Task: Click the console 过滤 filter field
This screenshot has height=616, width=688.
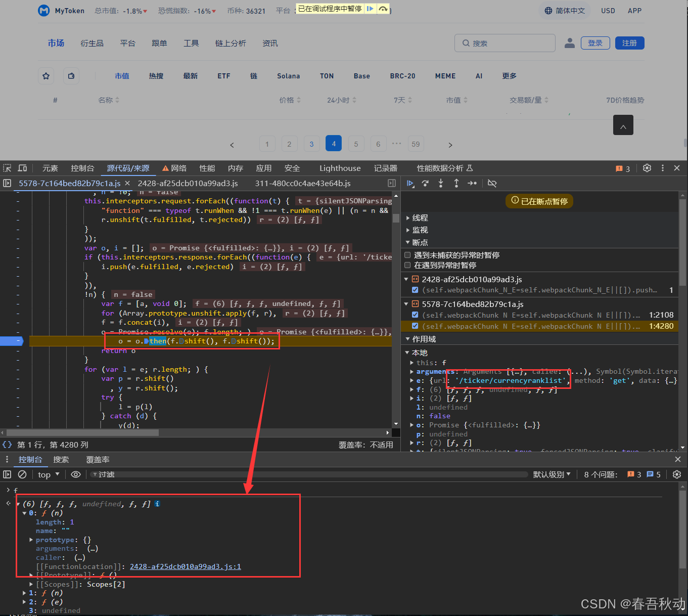Action: point(308,474)
